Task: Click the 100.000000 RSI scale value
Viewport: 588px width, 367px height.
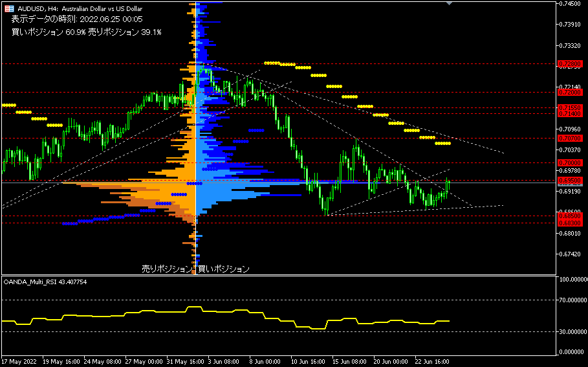Action: [573, 280]
